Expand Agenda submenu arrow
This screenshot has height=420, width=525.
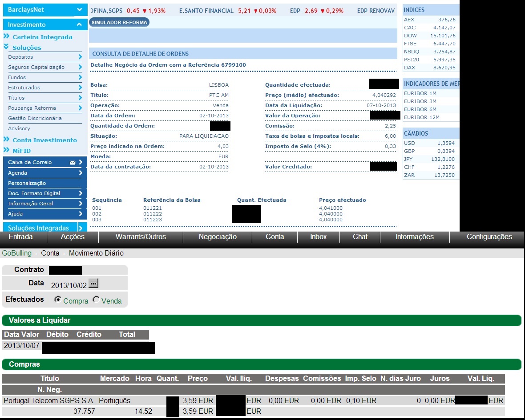click(81, 173)
